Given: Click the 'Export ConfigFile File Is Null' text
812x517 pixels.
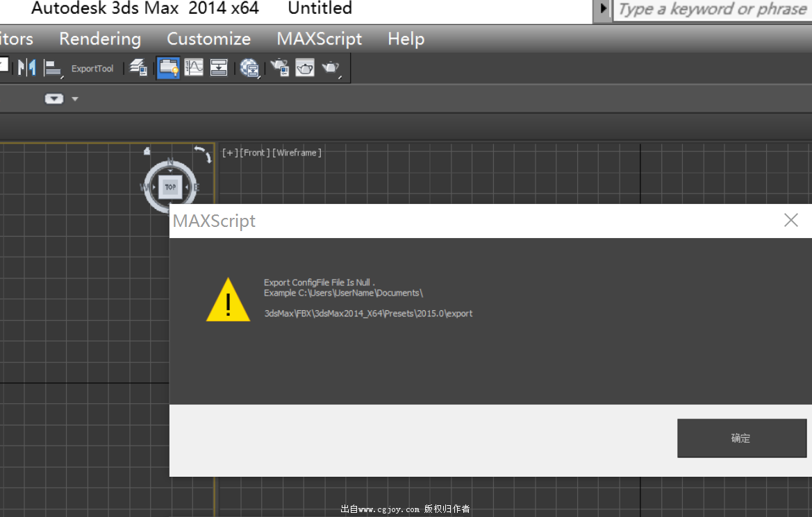Looking at the screenshot, I should click(x=320, y=282).
